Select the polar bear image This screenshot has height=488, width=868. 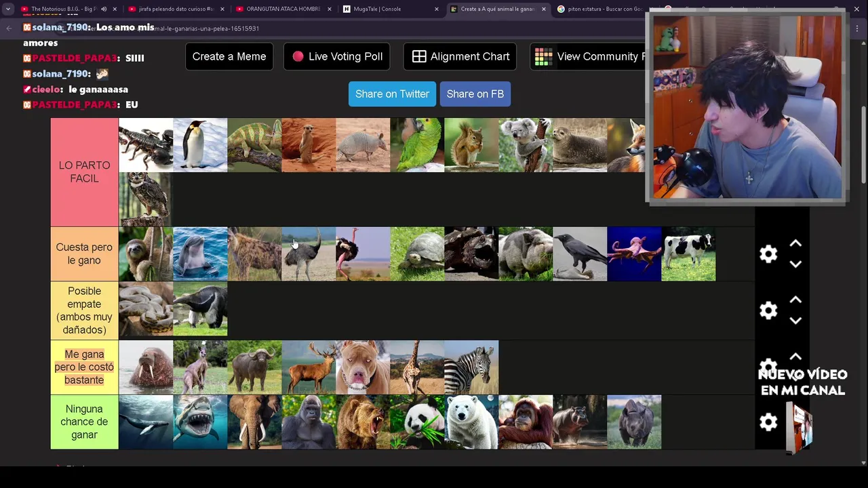(471, 422)
